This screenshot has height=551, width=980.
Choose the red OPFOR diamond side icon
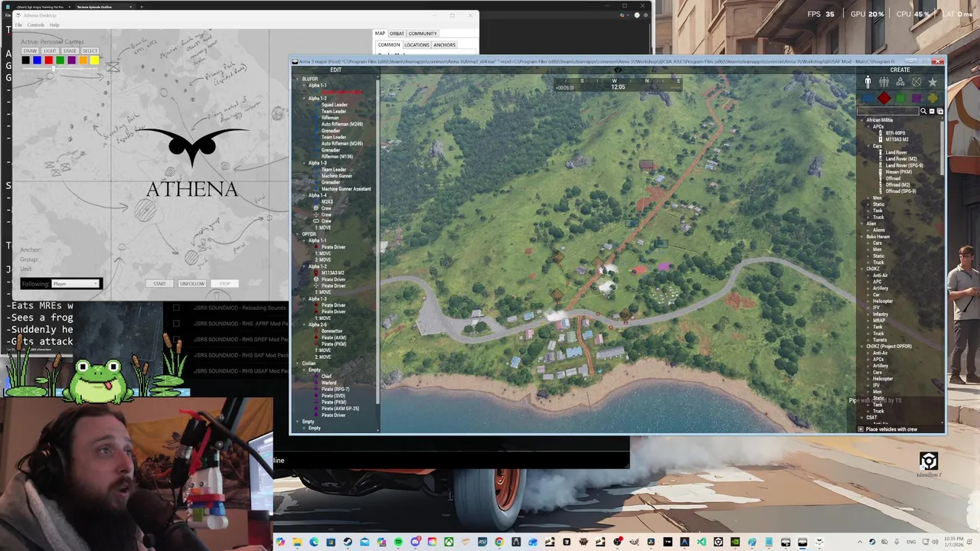[884, 98]
